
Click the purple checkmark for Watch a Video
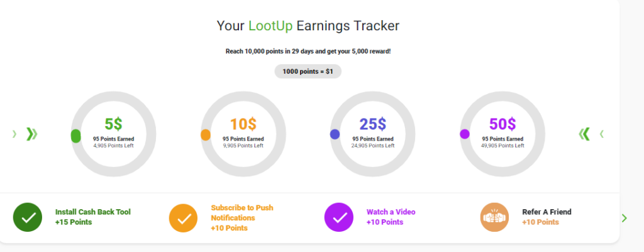pyautogui.click(x=339, y=217)
